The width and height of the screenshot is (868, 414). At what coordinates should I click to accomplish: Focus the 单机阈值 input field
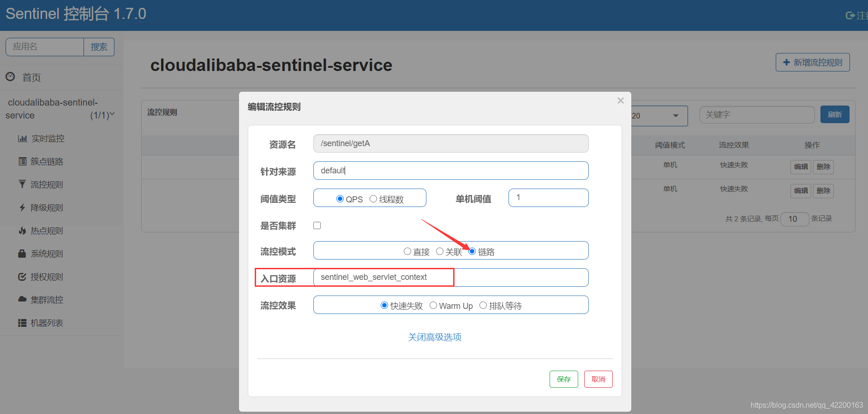pyautogui.click(x=548, y=198)
